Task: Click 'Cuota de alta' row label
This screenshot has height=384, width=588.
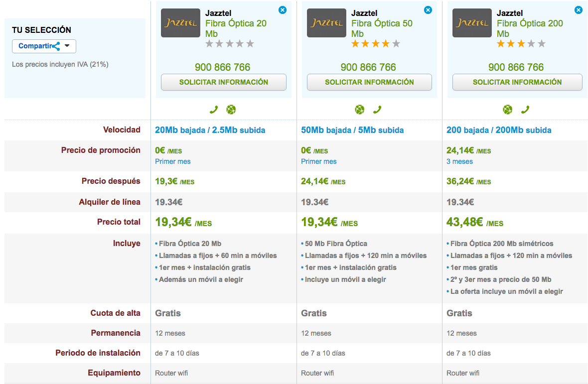Action: 116,313
